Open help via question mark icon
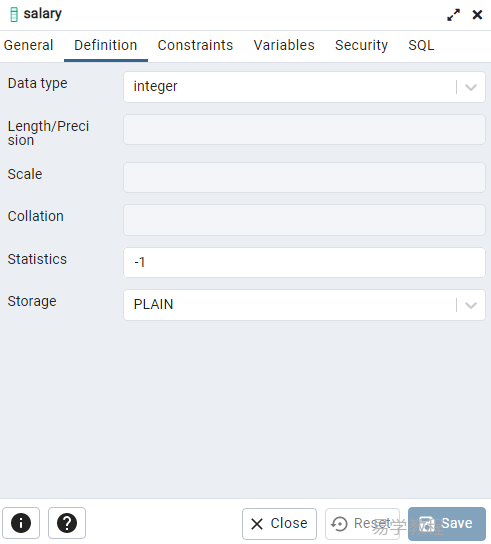This screenshot has width=491, height=544. pos(67,523)
